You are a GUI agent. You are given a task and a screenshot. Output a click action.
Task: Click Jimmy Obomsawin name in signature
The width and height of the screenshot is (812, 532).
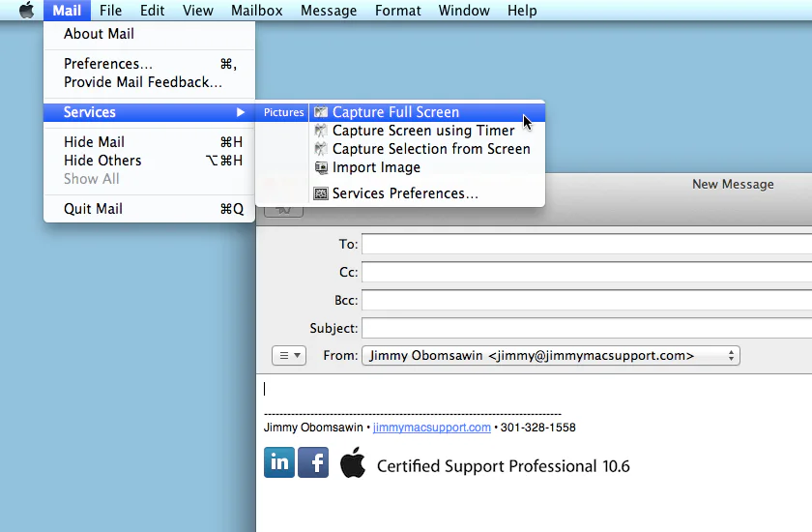click(x=313, y=428)
